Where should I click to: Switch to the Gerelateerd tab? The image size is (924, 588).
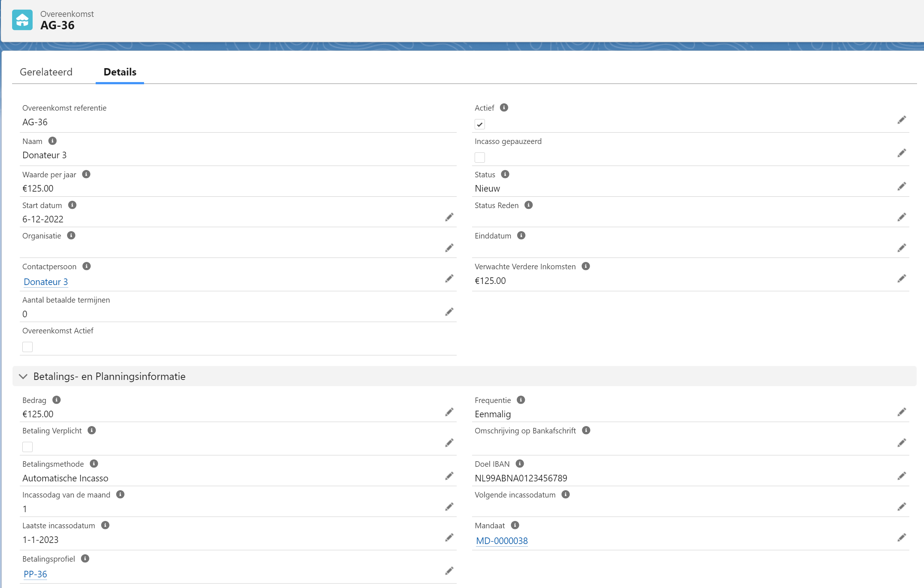coord(46,72)
